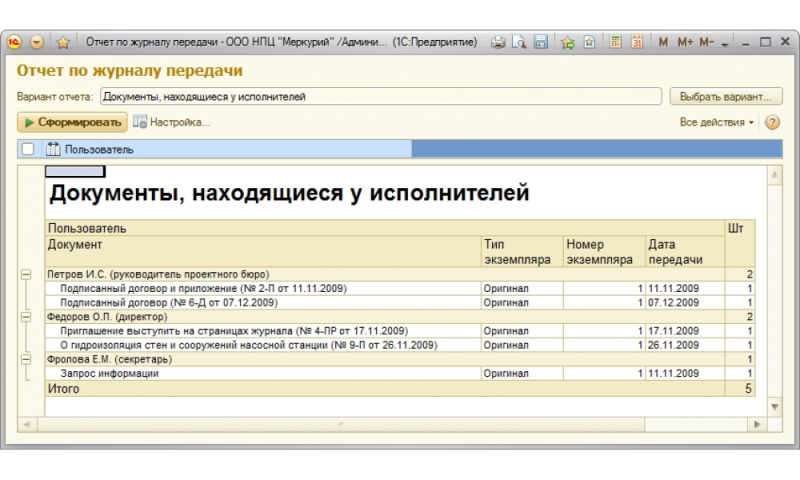Click the M+ memory button

click(685, 42)
